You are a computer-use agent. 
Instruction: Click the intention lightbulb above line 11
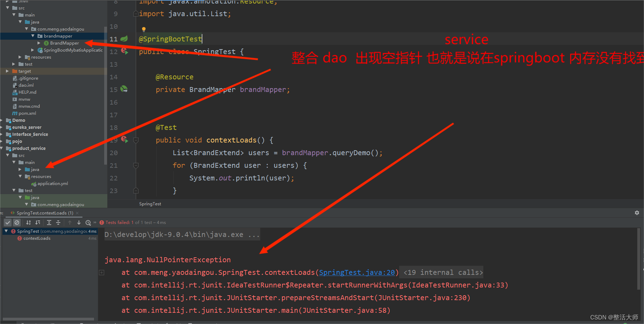pyautogui.click(x=143, y=29)
